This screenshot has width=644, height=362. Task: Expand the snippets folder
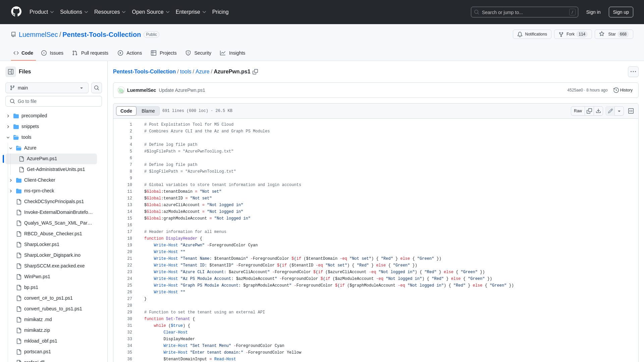[x=8, y=126]
